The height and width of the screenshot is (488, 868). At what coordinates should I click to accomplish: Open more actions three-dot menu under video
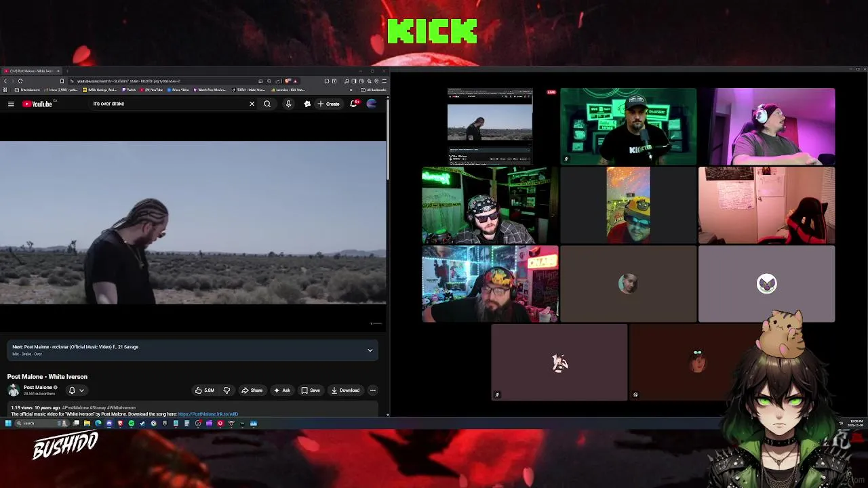[x=372, y=390]
